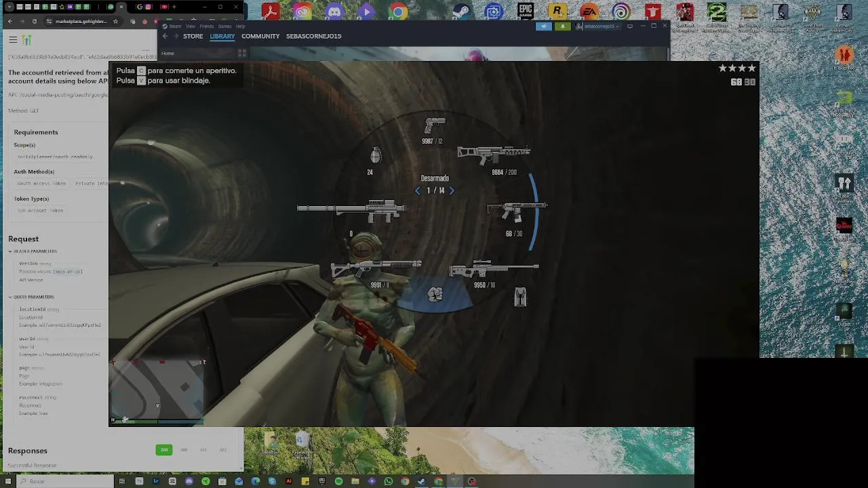
Task: Open a new Chrome tab with plus button
Action: click(x=174, y=7)
